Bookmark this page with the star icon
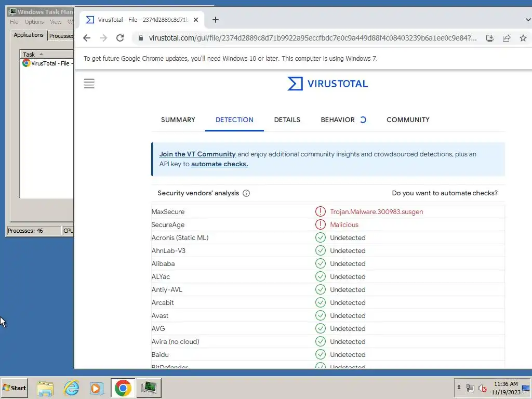The height and width of the screenshot is (399, 532). [x=523, y=38]
